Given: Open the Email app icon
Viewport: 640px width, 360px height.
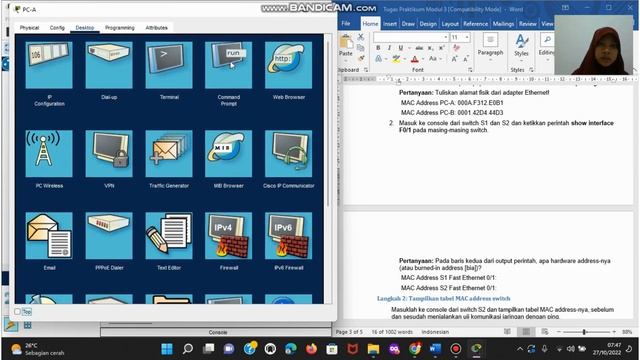Looking at the screenshot, I should 49,236.
